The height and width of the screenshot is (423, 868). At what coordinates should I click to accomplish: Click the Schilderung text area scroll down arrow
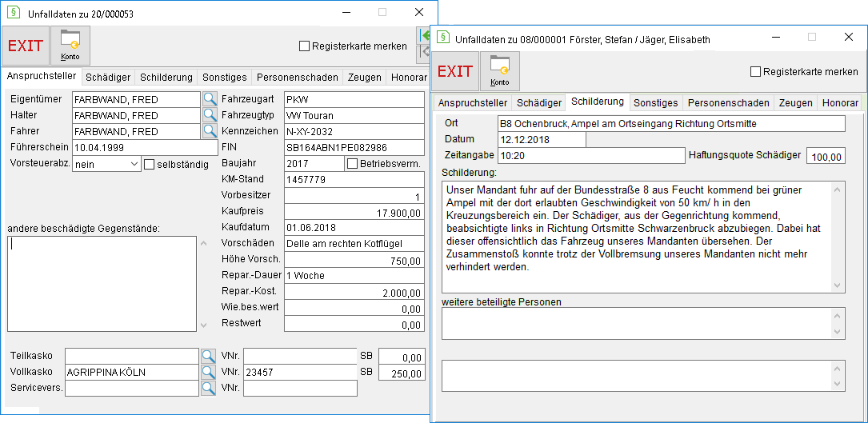click(837, 285)
